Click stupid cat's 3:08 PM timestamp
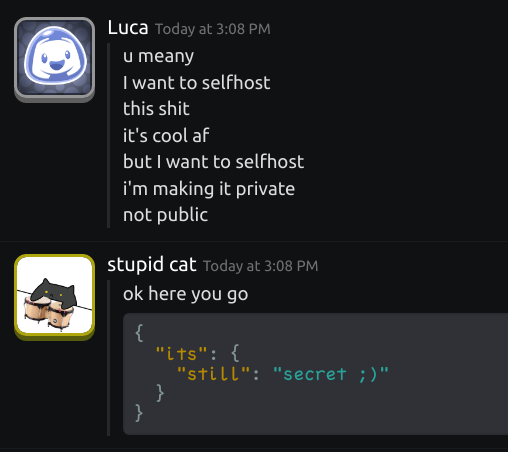The image size is (508, 452). (261, 266)
